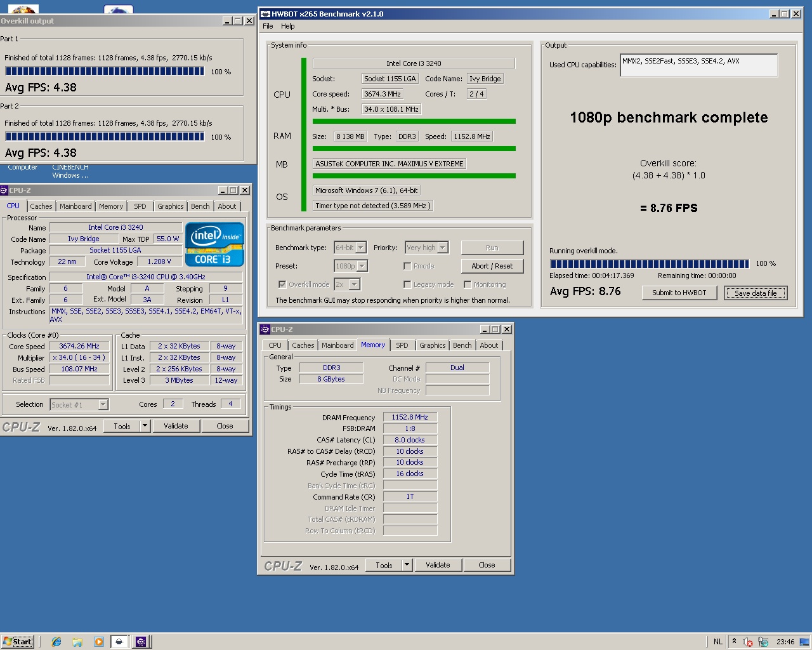Click the taskbar clock showing 23:46
The height and width of the screenshot is (650, 812).
(x=785, y=642)
